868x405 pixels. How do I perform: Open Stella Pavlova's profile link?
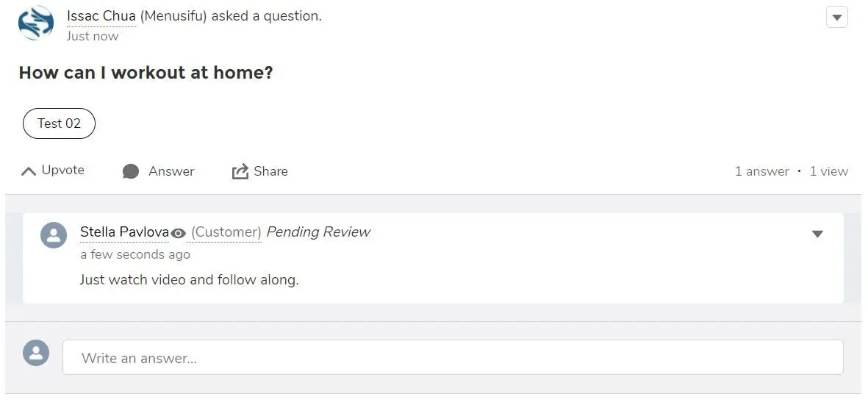coord(124,232)
